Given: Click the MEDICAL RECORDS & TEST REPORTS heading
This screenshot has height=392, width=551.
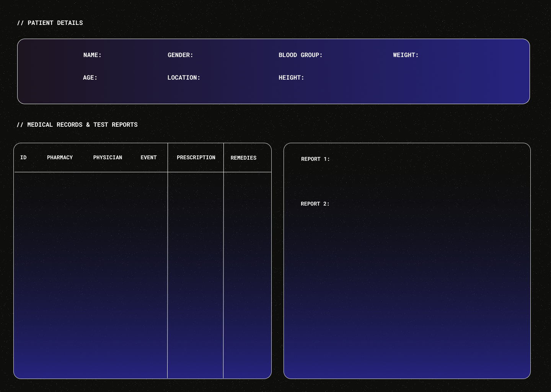Looking at the screenshot, I should (77, 124).
